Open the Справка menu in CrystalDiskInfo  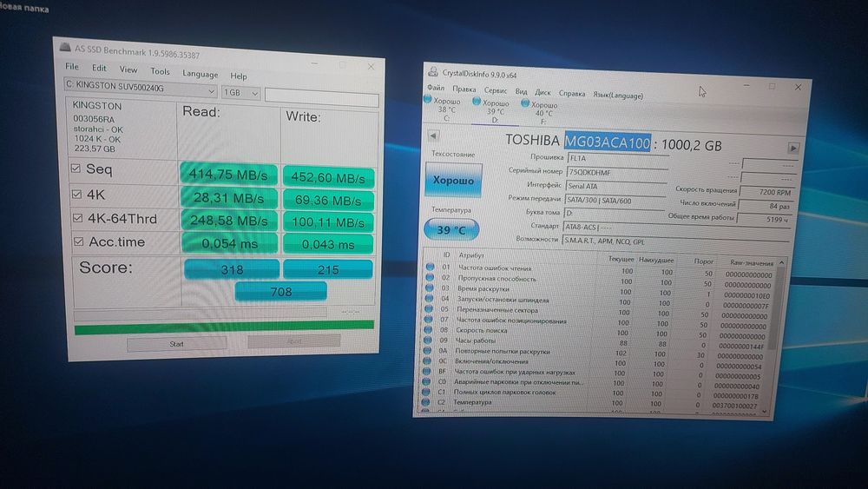click(572, 94)
